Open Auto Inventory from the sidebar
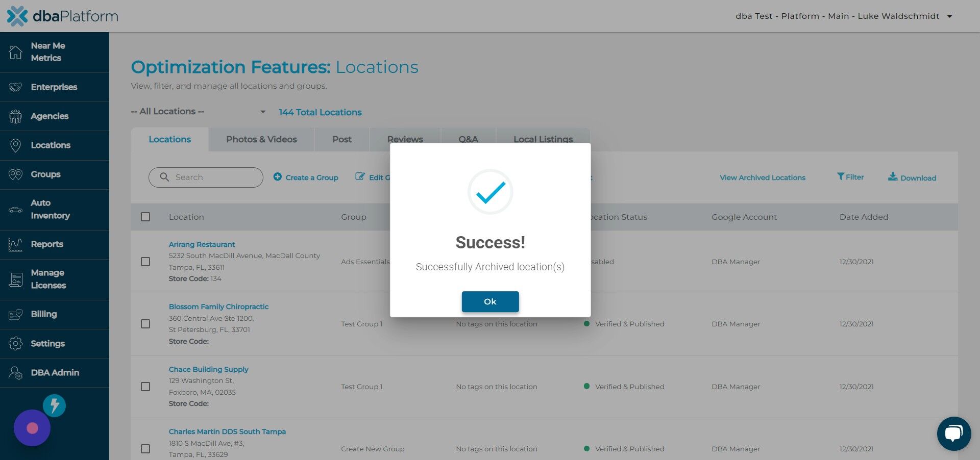This screenshot has width=980, height=460. pyautogui.click(x=50, y=209)
